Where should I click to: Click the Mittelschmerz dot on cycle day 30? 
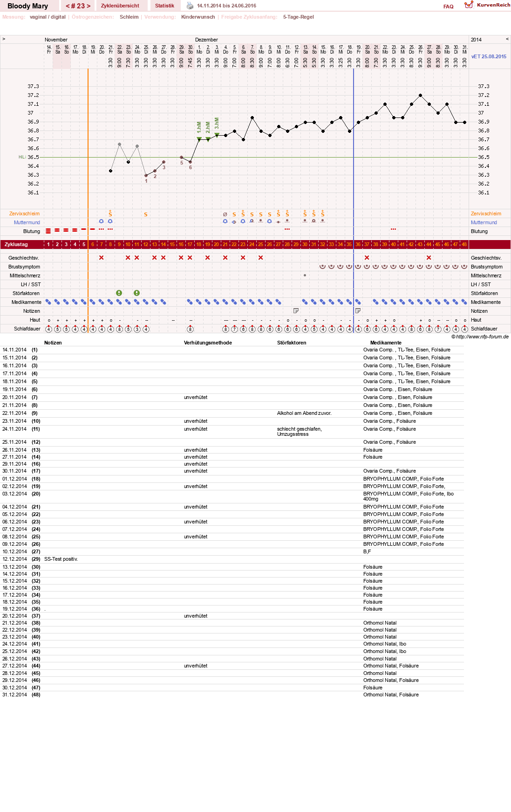tap(305, 275)
